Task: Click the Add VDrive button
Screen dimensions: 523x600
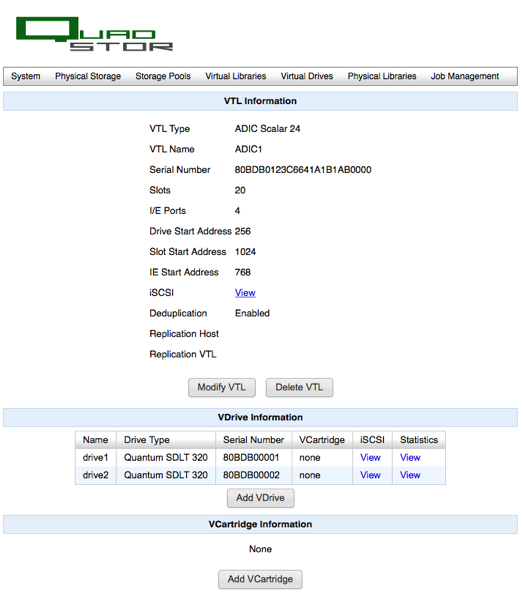Action: [261, 498]
